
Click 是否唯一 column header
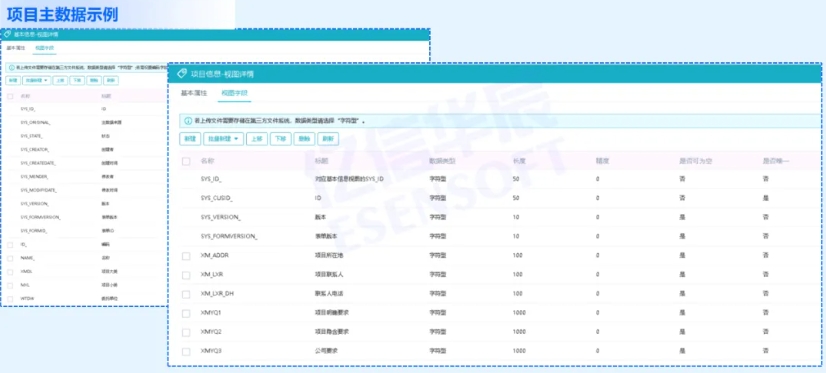pyautogui.click(x=776, y=161)
